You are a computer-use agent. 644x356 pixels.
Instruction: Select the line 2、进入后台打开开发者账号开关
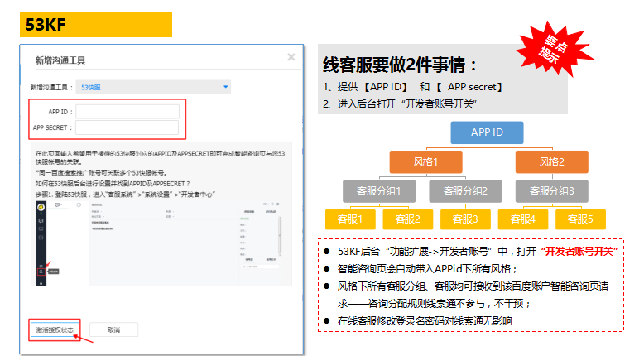click(x=399, y=103)
